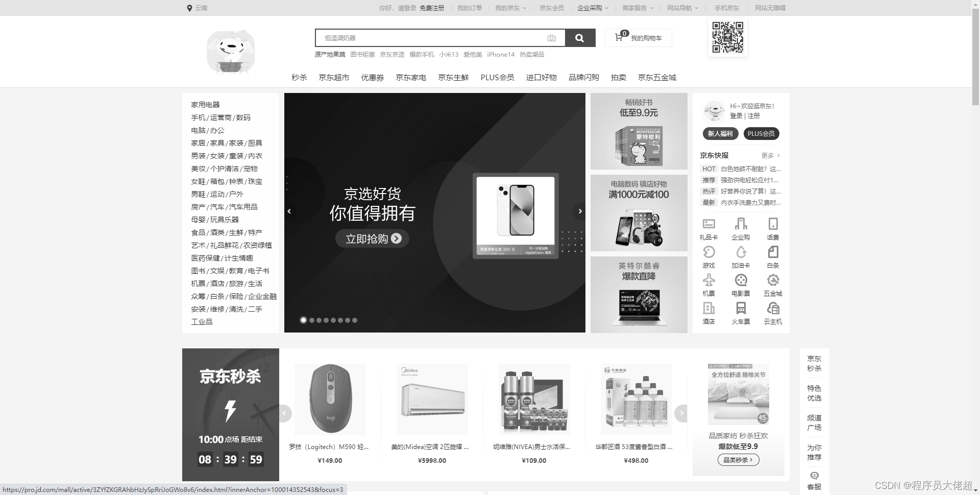Click the JD mascot logo
Image resolution: width=980 pixels, height=495 pixels.
pyautogui.click(x=231, y=52)
